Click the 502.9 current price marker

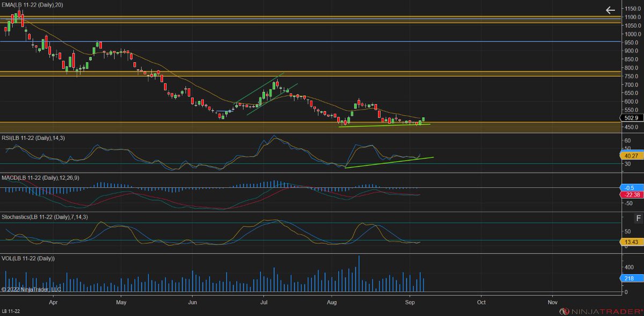632,117
